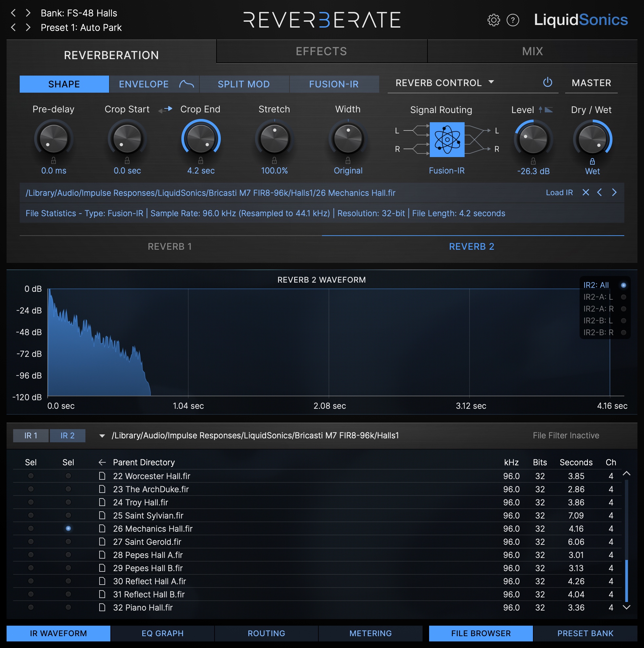Go to next bank arrow
This screenshot has width=644, height=648.
pyautogui.click(x=28, y=13)
